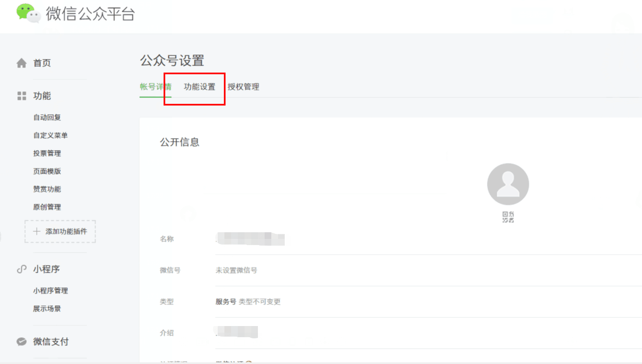Click the gray profile avatar
This screenshot has height=364, width=642.
click(x=508, y=184)
